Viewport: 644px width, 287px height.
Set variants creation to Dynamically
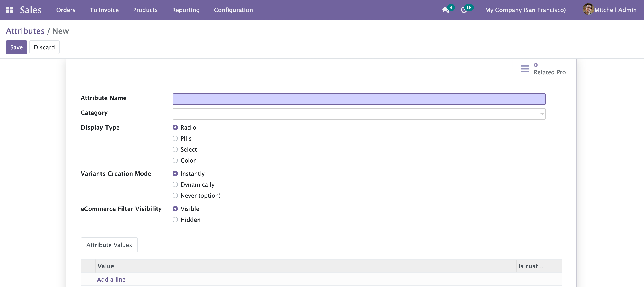pyautogui.click(x=175, y=185)
